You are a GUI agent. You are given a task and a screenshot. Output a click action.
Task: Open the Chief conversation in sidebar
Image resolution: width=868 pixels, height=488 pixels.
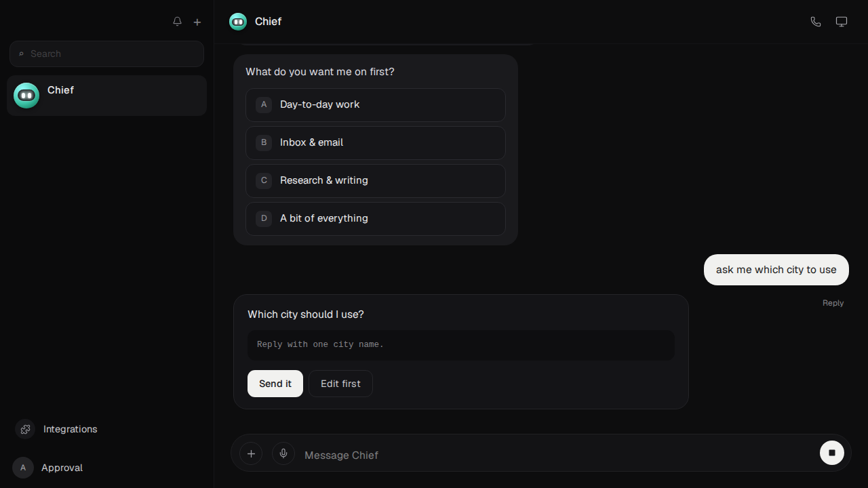coord(106,96)
